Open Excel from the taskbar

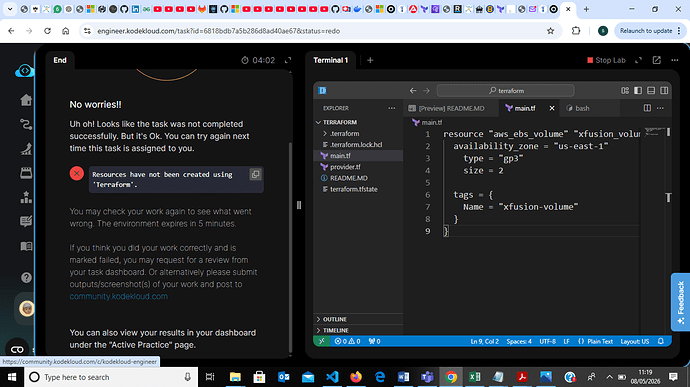[x=474, y=377]
